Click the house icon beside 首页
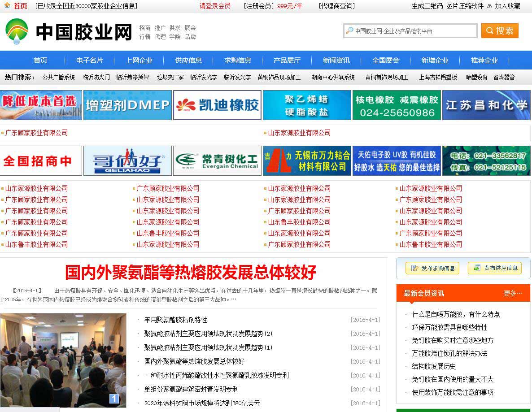The height and width of the screenshot is (412, 532). 7,5
